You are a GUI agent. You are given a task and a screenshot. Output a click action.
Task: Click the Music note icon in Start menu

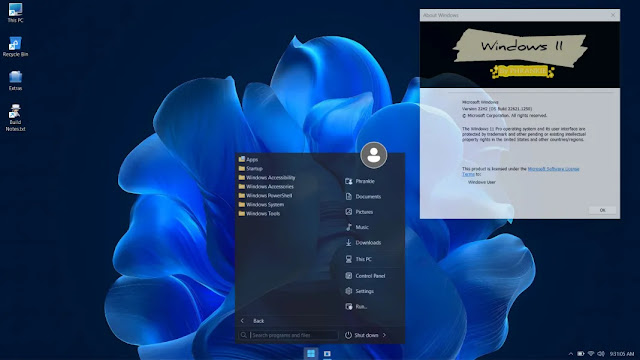(x=349, y=227)
